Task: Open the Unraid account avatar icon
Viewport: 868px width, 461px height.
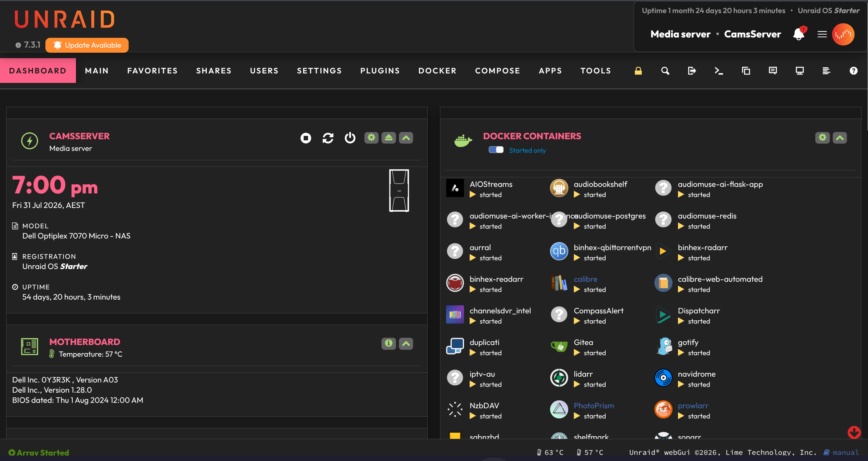Action: 843,34
